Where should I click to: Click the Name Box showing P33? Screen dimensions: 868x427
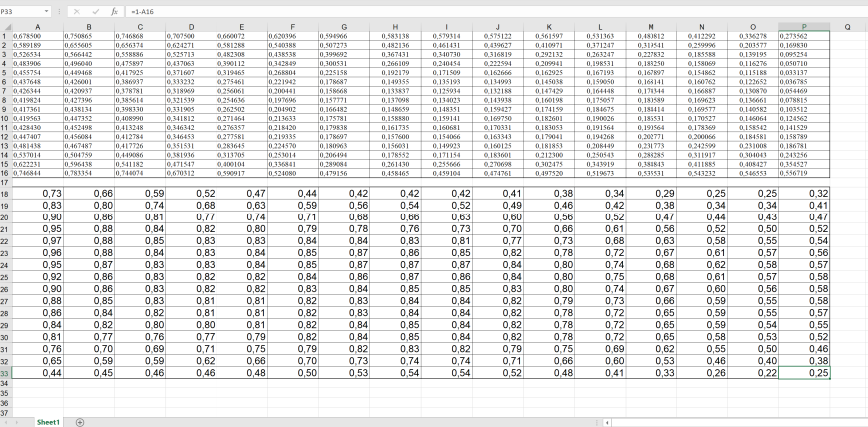[x=21, y=11]
